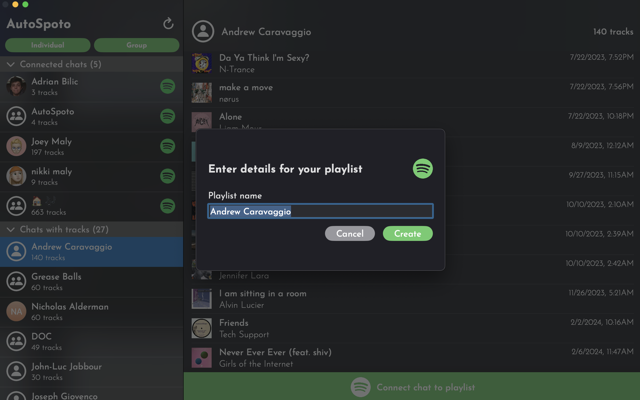Select track title Da Ya Think I'm Sexy?

[x=264, y=58]
